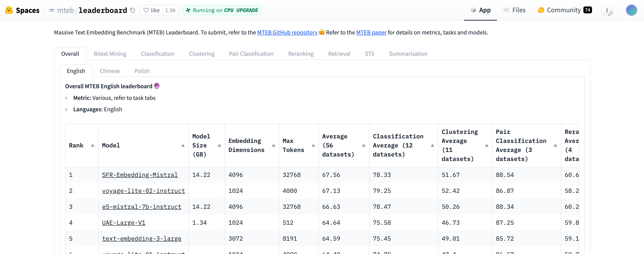
Task: Click the UPGRADE button next to Running on CPU
Action: tap(247, 10)
